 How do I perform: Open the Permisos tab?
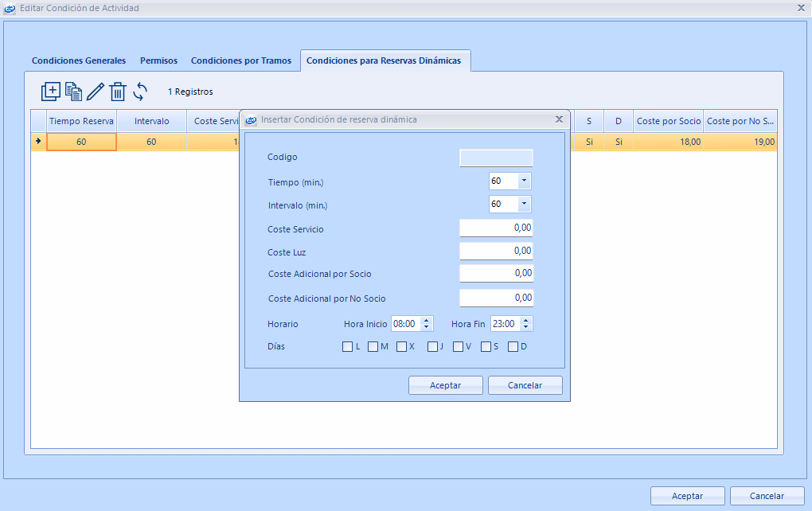[158, 60]
